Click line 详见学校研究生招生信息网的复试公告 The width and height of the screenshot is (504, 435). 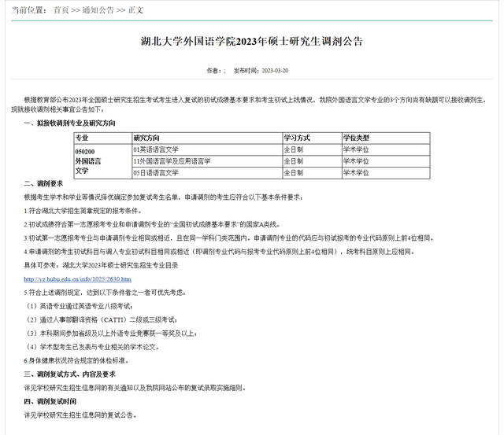tap(80, 415)
